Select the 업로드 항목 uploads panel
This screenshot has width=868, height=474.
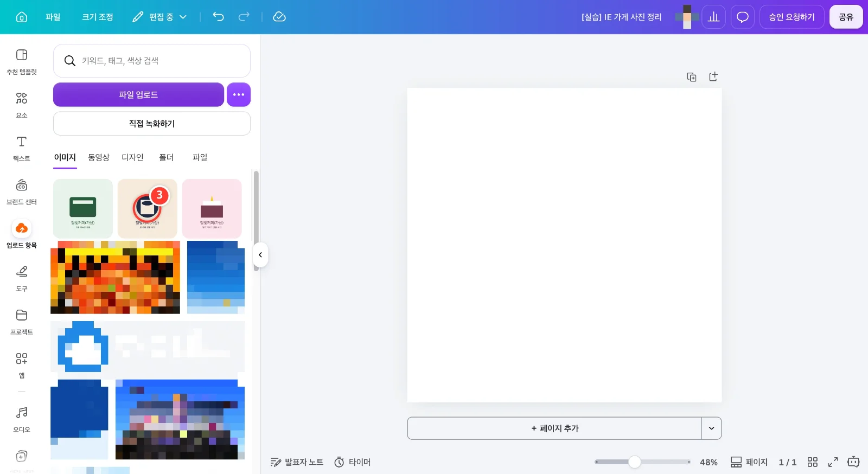click(x=22, y=234)
